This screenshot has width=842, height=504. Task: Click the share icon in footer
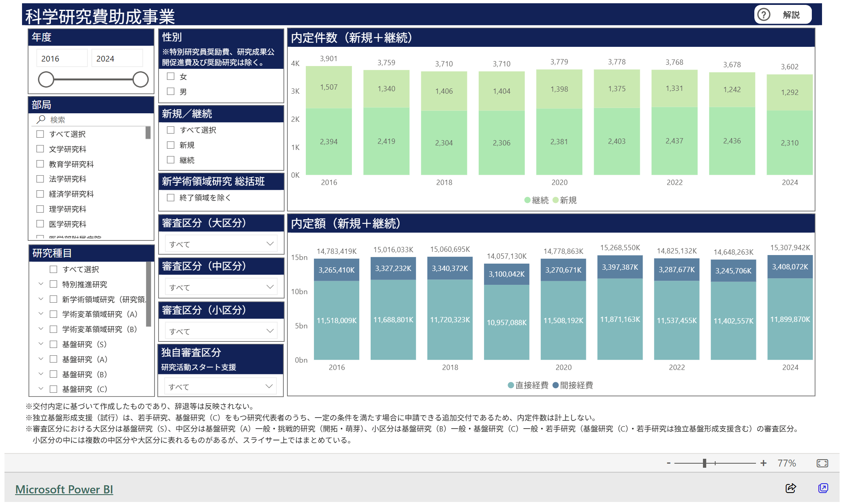tap(791, 488)
